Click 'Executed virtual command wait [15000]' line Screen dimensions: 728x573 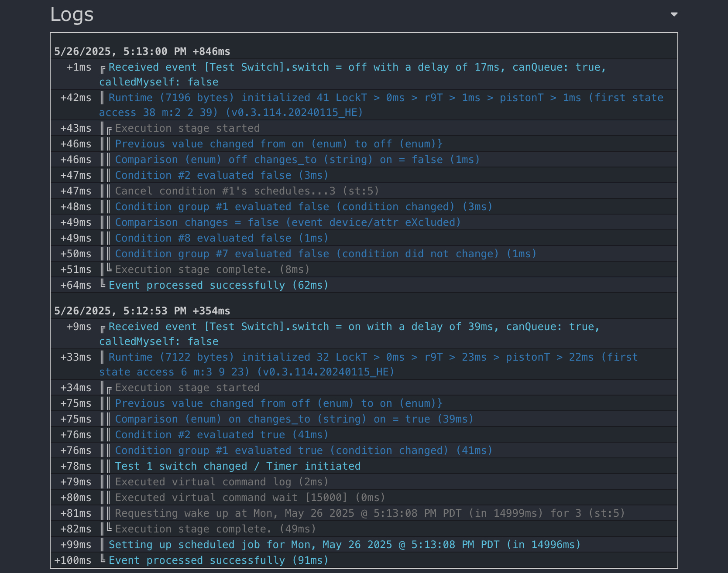(x=250, y=498)
